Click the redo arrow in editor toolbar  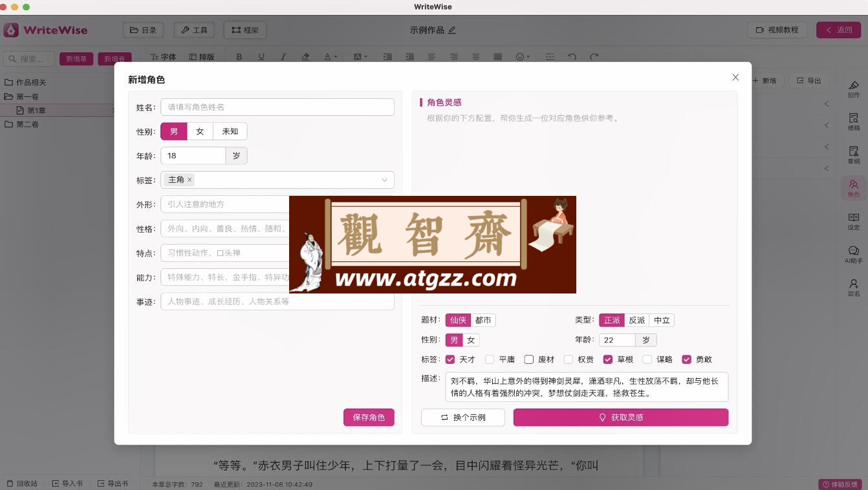point(594,57)
